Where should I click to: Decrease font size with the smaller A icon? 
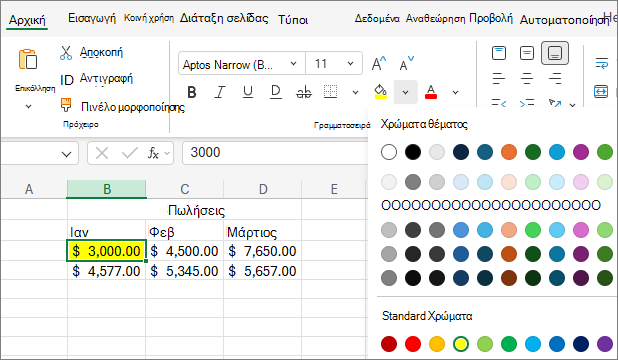406,63
